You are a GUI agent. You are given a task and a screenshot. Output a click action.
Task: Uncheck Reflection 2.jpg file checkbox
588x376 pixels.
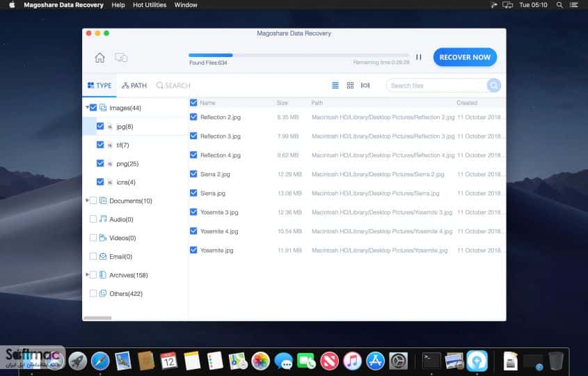tap(193, 117)
